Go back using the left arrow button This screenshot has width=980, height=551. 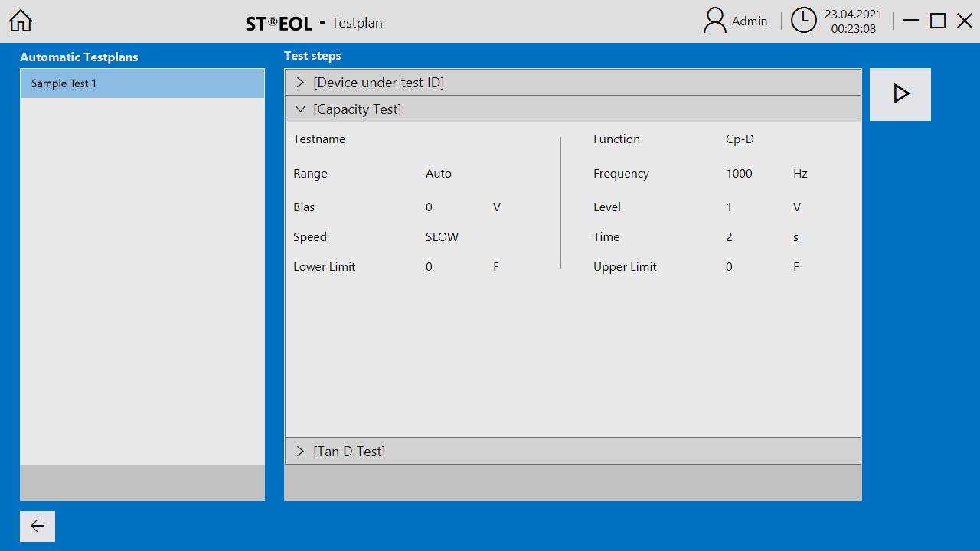38,526
